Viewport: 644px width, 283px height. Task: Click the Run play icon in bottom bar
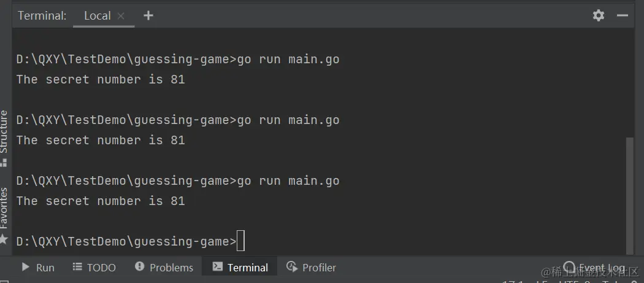click(x=26, y=267)
